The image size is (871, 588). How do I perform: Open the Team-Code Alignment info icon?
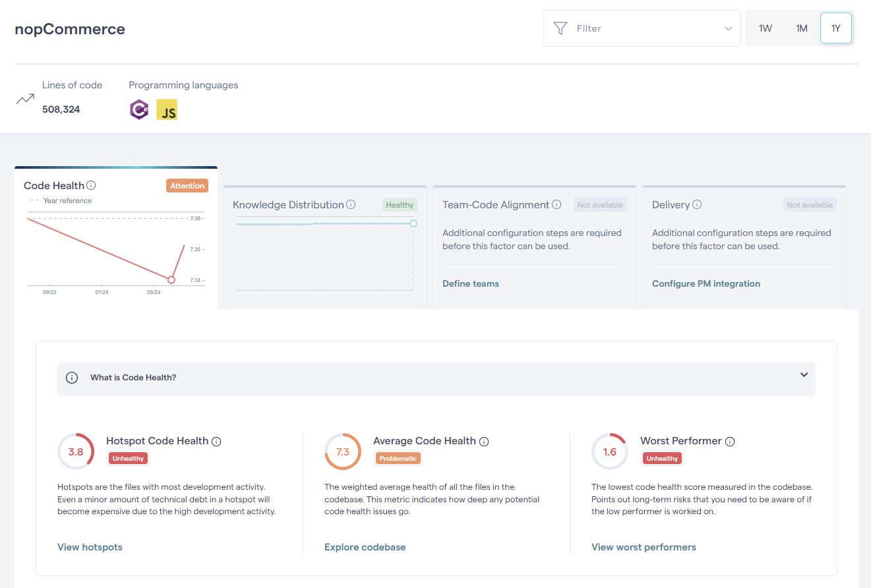[556, 204]
